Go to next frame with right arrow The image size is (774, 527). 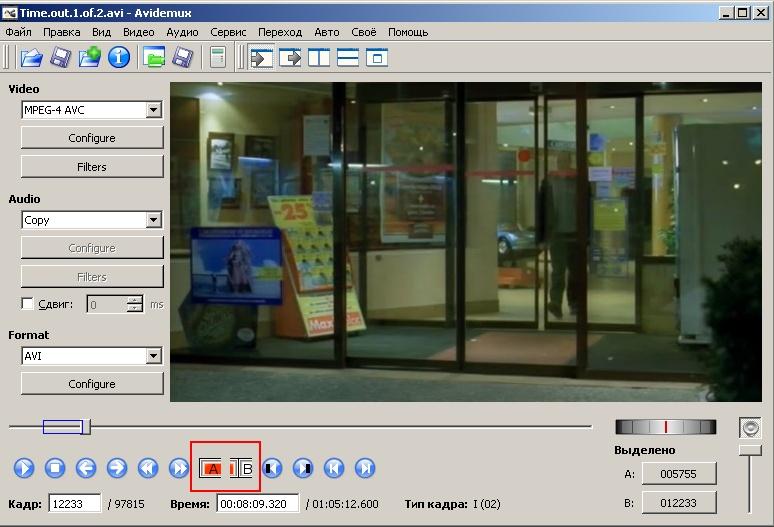[x=117, y=468]
